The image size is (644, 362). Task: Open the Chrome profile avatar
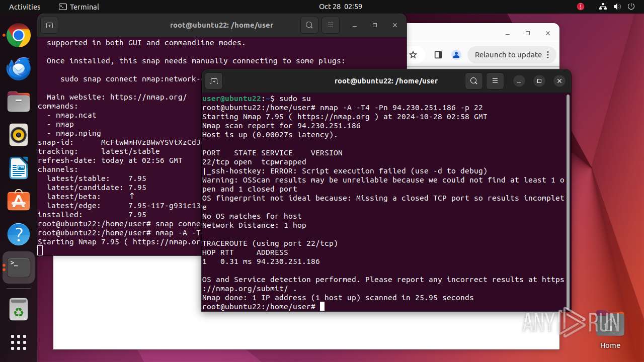coord(456,55)
